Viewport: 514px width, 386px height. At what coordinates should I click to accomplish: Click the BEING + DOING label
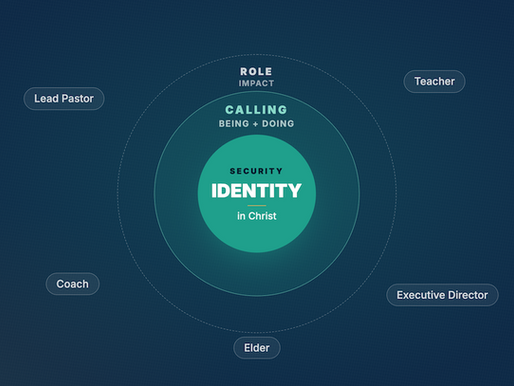(x=256, y=124)
